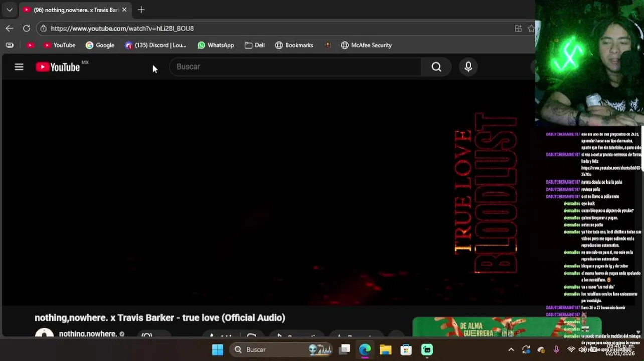644x361 pixels.
Task: Open File Explorer from taskbar
Action: pyautogui.click(x=385, y=349)
